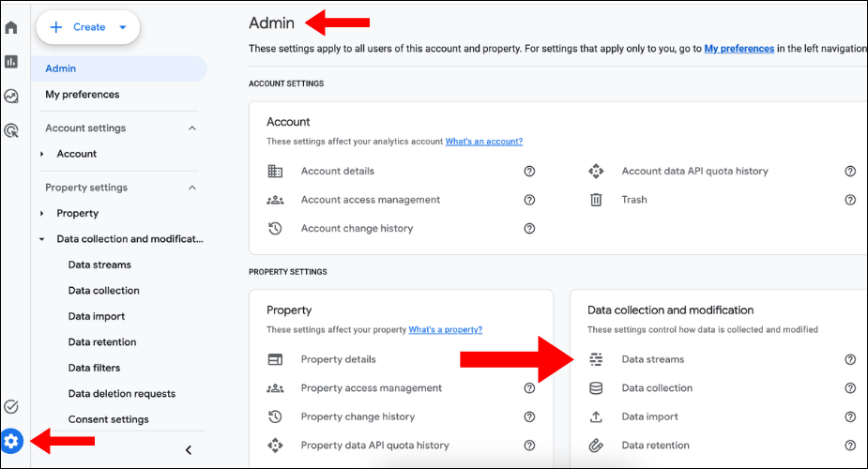The image size is (868, 469).
Task: Click the Account change history clock icon
Action: coord(275,229)
